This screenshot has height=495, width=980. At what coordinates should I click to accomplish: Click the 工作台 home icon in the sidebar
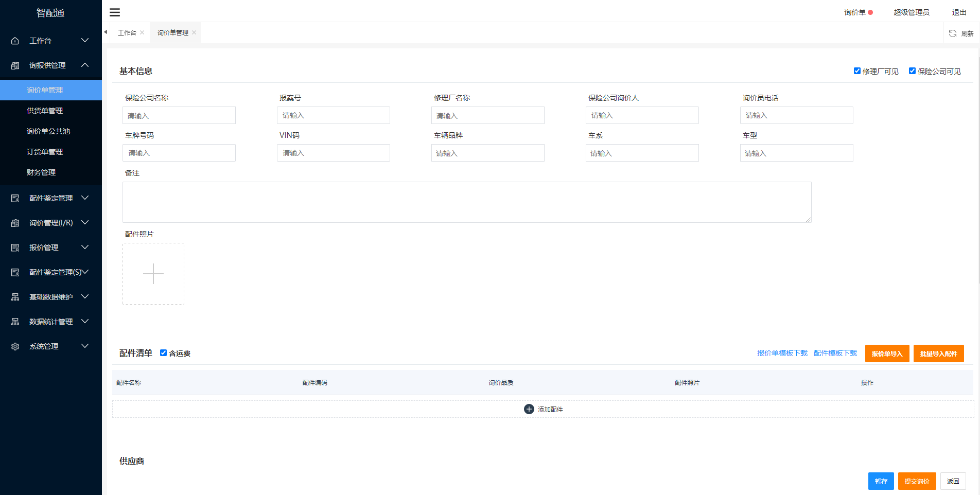[15, 41]
